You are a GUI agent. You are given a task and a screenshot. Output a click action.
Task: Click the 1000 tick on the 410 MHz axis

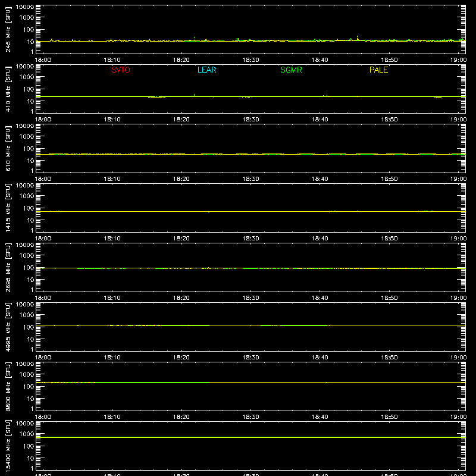pos(27,77)
